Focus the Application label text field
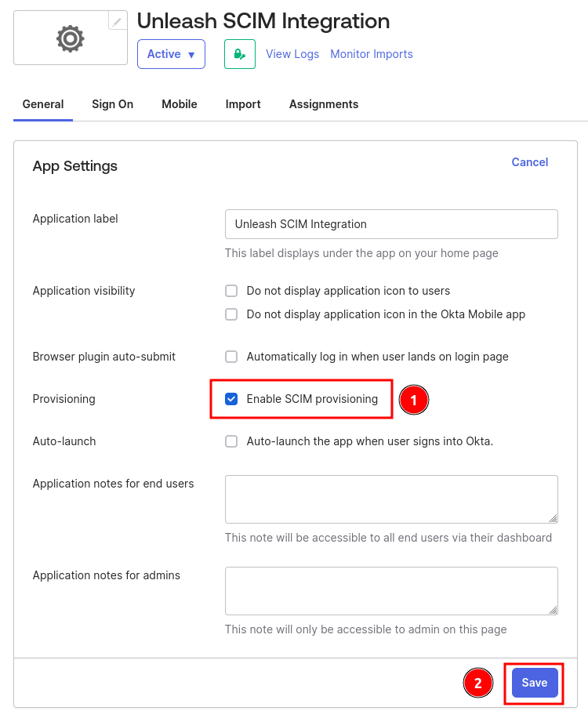The width and height of the screenshot is (588, 718). tap(391, 224)
